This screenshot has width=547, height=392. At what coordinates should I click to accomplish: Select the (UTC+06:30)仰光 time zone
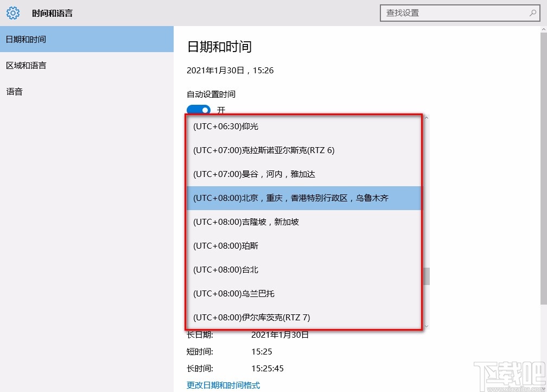226,126
